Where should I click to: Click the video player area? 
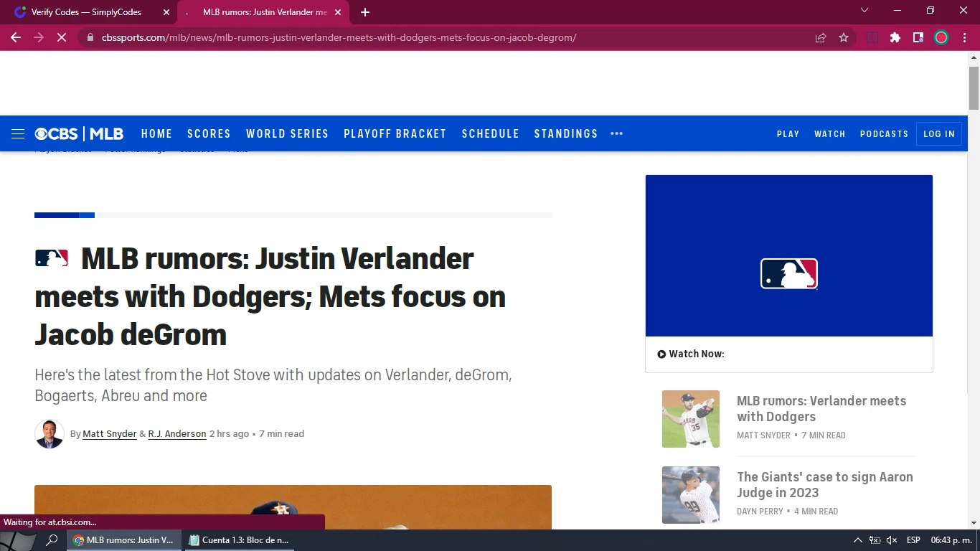[789, 256]
